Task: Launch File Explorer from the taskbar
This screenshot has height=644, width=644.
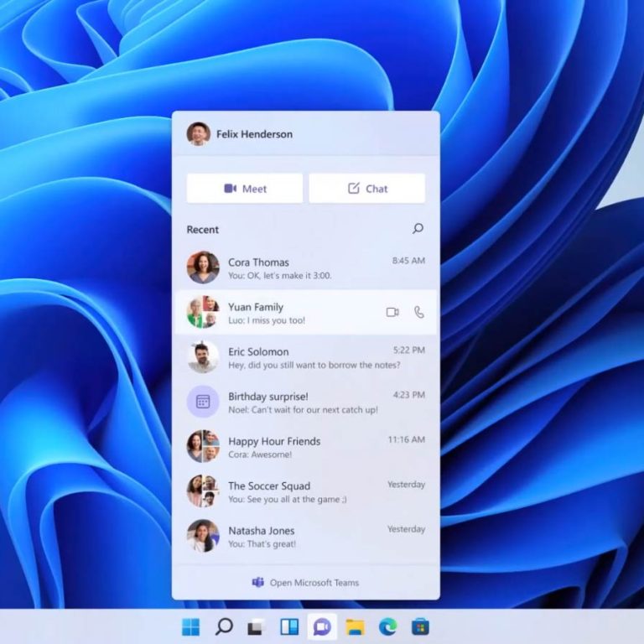Action: tap(355, 627)
